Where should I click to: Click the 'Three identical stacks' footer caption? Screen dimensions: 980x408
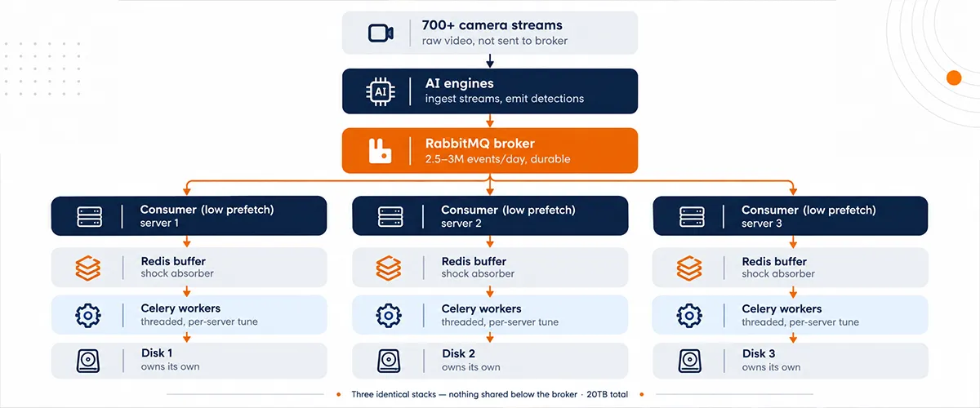[490, 395]
